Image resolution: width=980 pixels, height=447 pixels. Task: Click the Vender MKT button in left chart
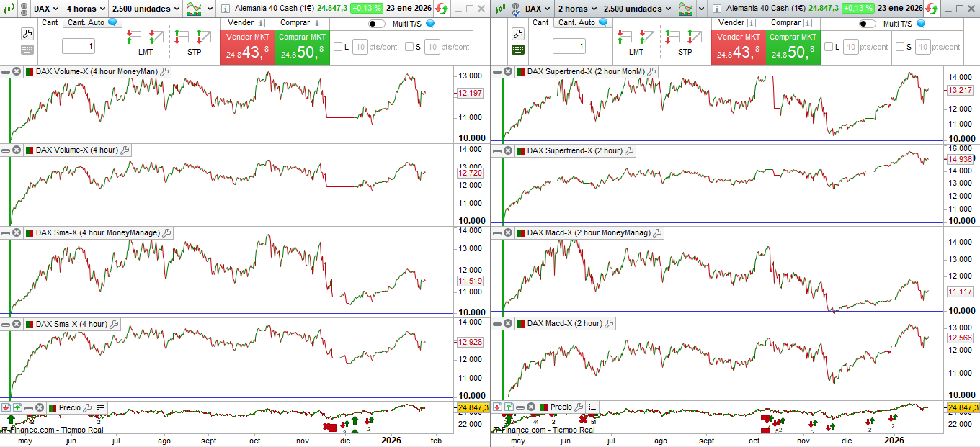coord(247,48)
